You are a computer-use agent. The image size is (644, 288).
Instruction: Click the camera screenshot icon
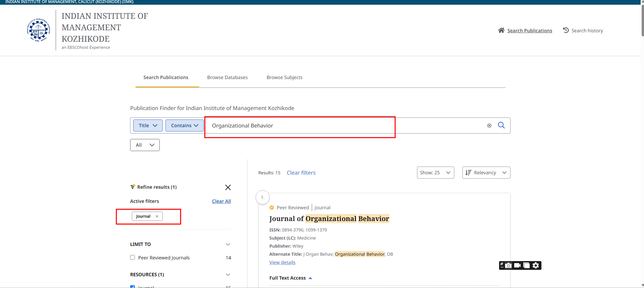pyautogui.click(x=509, y=265)
